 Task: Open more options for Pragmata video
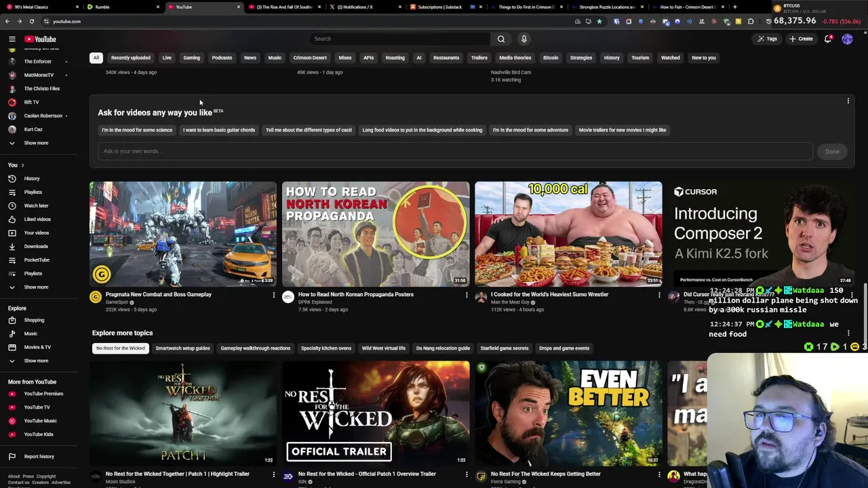pos(274,295)
